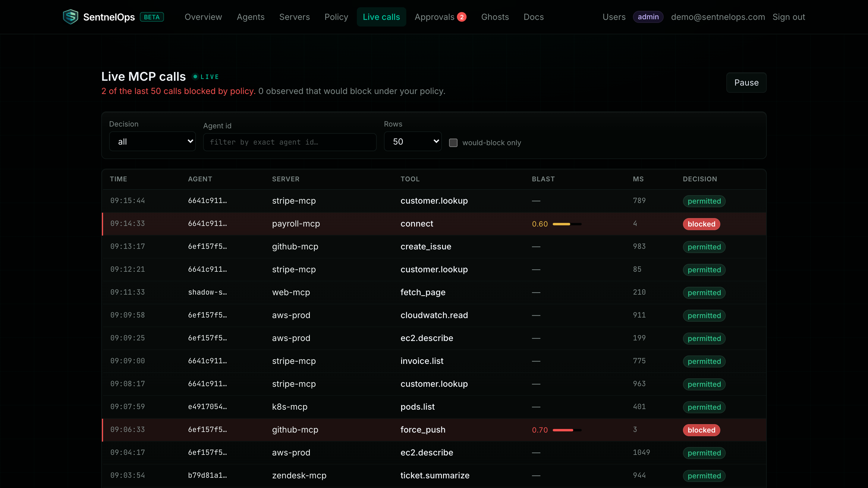Viewport: 868px width, 488px height.
Task: Click the k8s-mcp server cell
Action: coord(290,407)
